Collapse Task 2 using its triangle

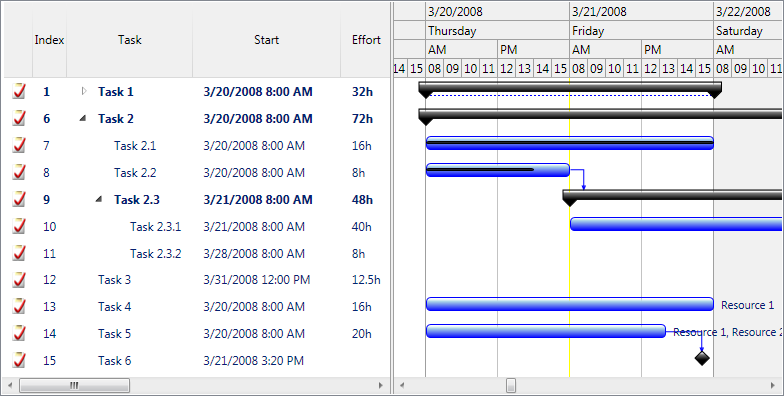pos(83,118)
